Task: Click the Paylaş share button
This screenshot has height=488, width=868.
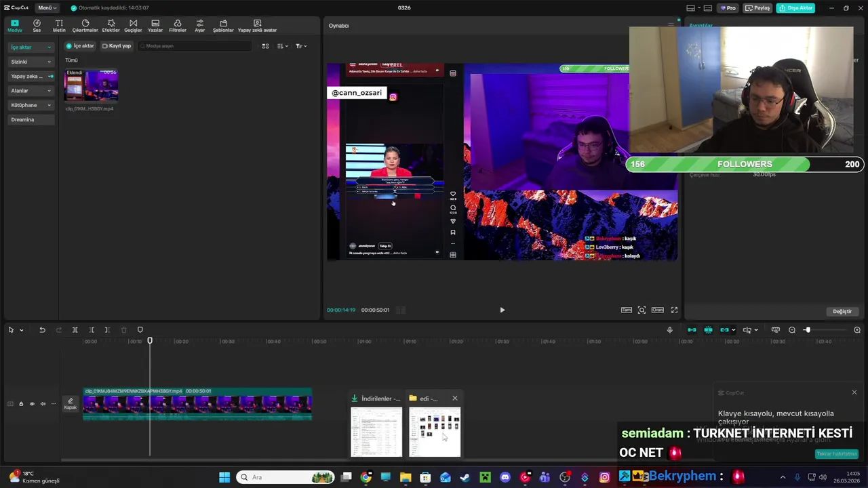Action: pos(758,8)
